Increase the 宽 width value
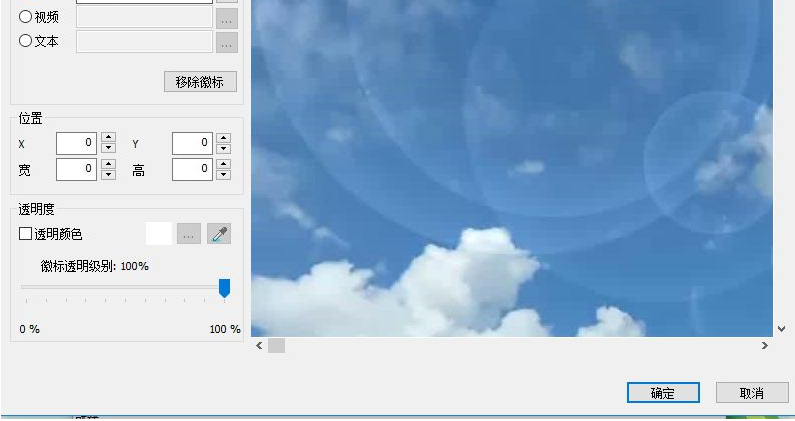The height and width of the screenshot is (421, 795). 109,164
